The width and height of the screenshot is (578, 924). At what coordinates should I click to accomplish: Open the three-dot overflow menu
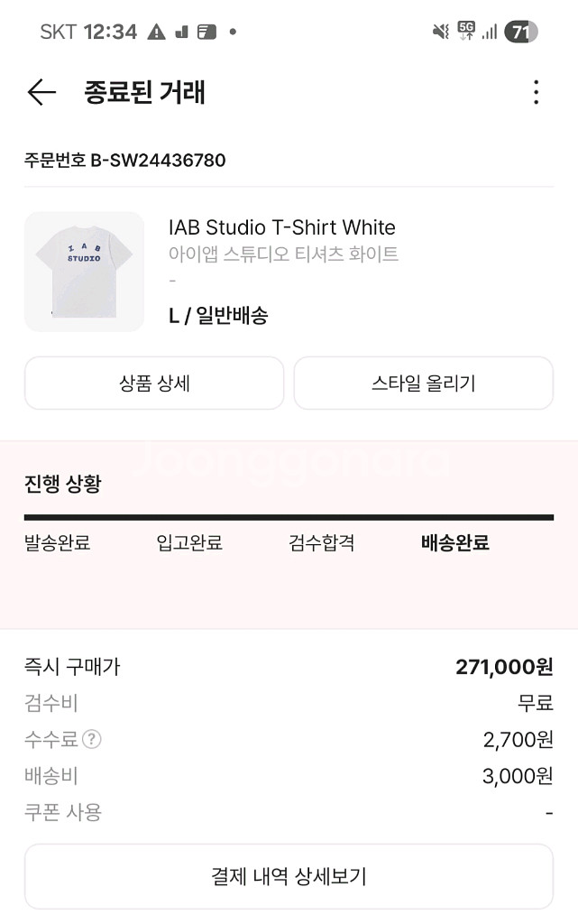click(536, 91)
